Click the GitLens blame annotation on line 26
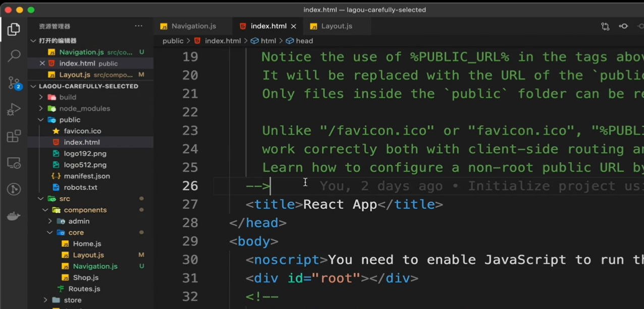The width and height of the screenshot is (644, 309). click(x=481, y=186)
